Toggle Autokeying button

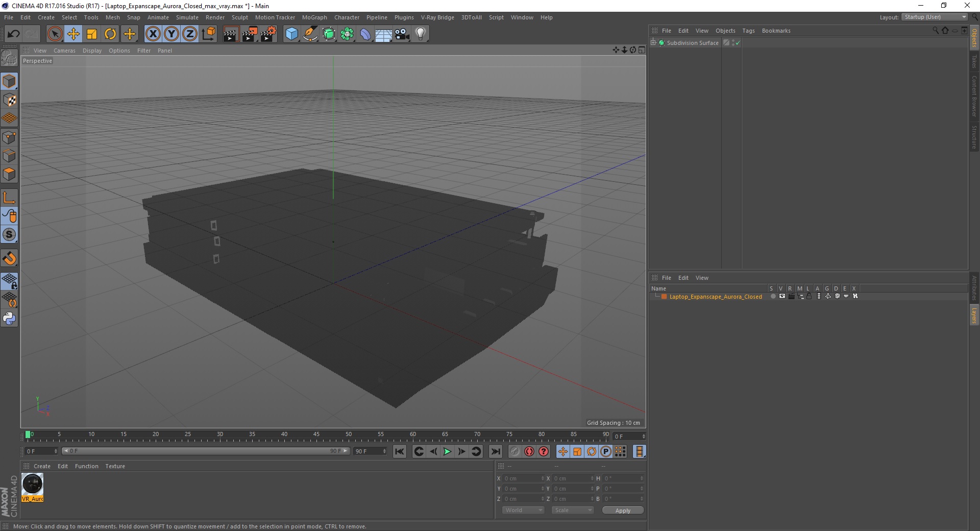pos(529,451)
